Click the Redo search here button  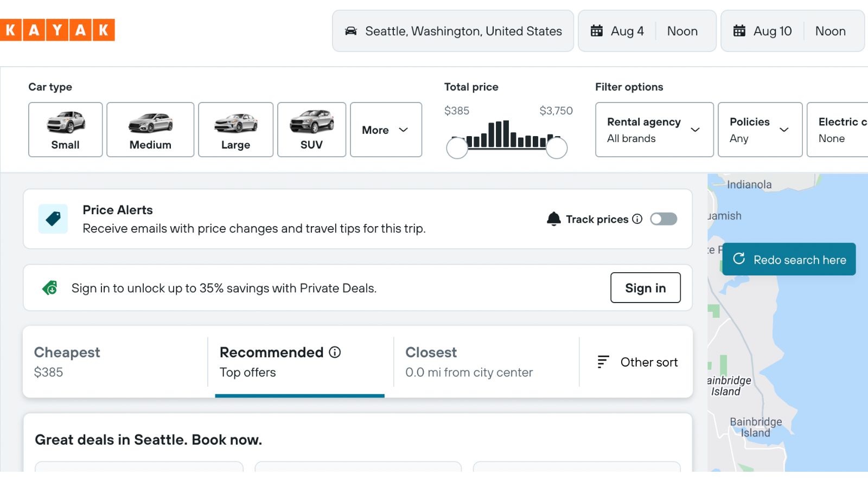tap(788, 259)
